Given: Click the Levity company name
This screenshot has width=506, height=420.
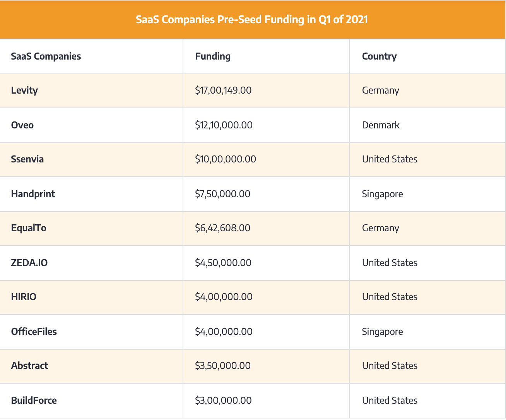Looking at the screenshot, I should (x=24, y=90).
